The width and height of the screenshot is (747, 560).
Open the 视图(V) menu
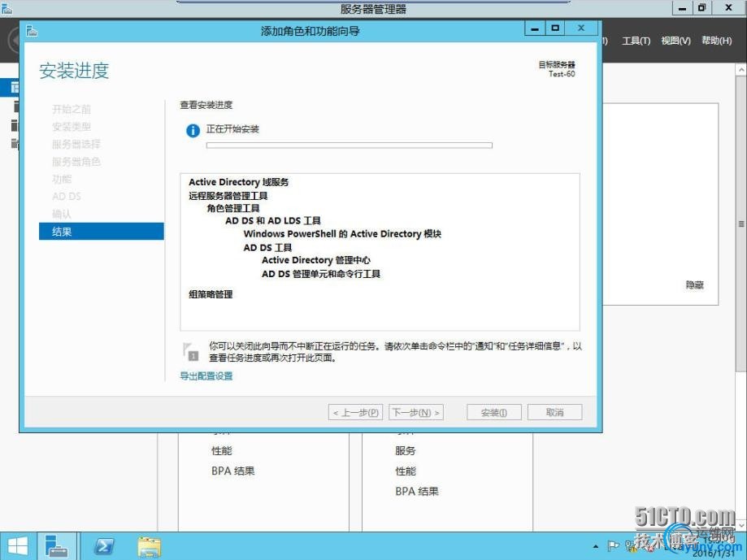[675, 41]
